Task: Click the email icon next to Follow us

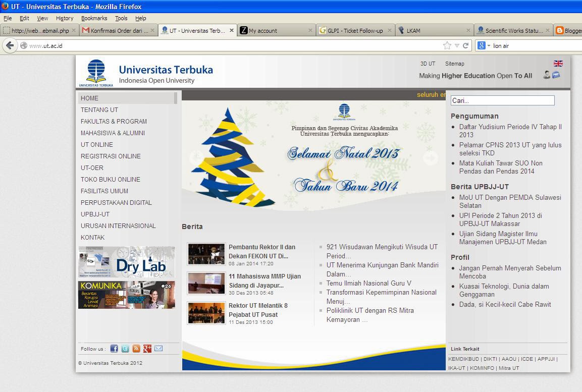Action: [x=158, y=348]
